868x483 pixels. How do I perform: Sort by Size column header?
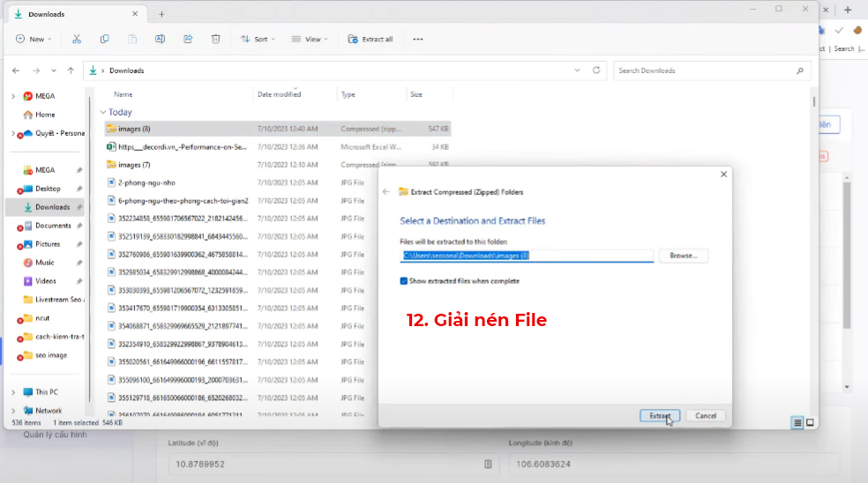click(416, 94)
